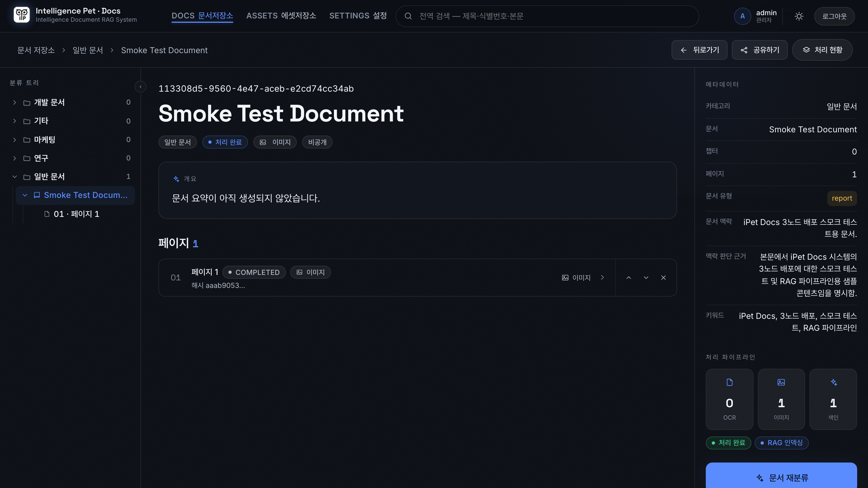Click the 페이지 1 row title

click(x=205, y=272)
